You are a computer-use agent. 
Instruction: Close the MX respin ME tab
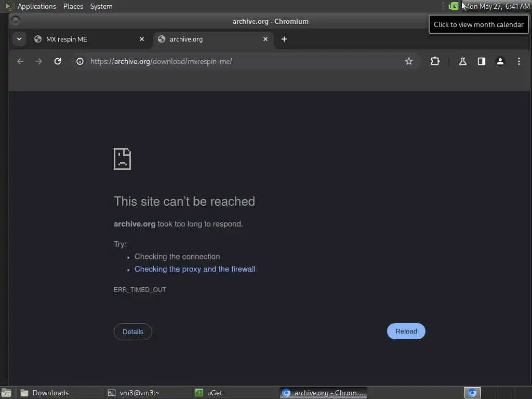pyautogui.click(x=142, y=39)
